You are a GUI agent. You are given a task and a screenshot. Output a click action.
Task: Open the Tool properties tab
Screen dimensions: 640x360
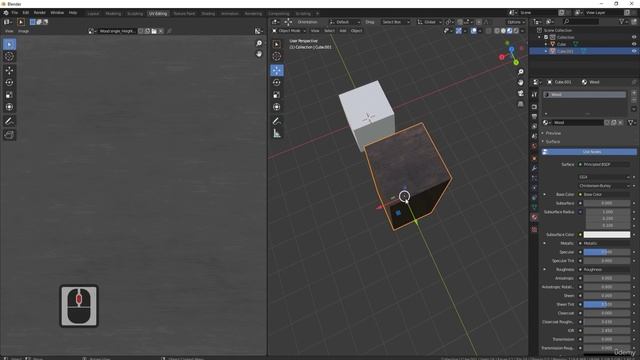click(534, 95)
